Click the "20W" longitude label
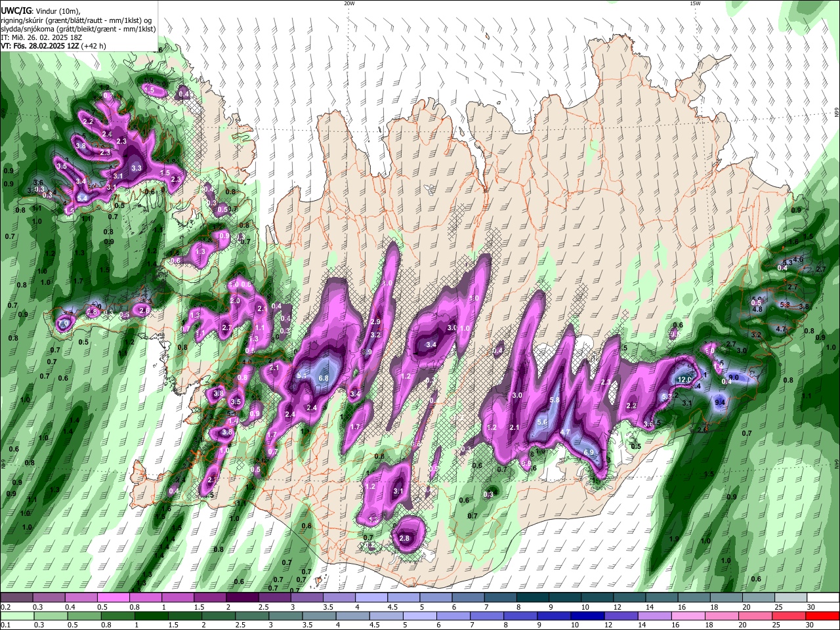Image resolution: width=840 pixels, height=630 pixels. (349, 3)
